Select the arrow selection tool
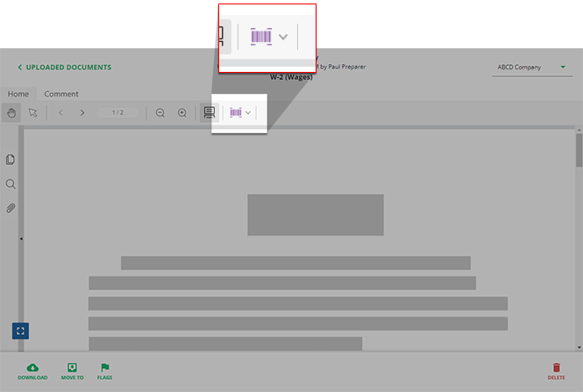The width and height of the screenshot is (583, 392). (33, 112)
